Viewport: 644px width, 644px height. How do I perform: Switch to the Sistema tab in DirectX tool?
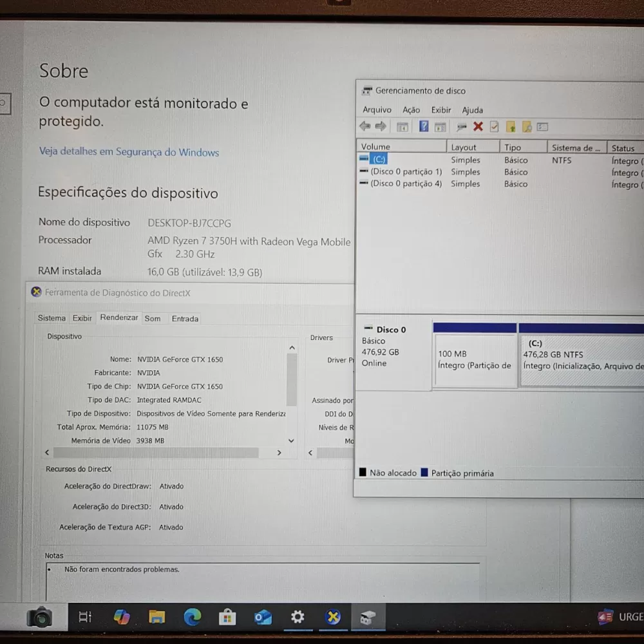point(52,318)
